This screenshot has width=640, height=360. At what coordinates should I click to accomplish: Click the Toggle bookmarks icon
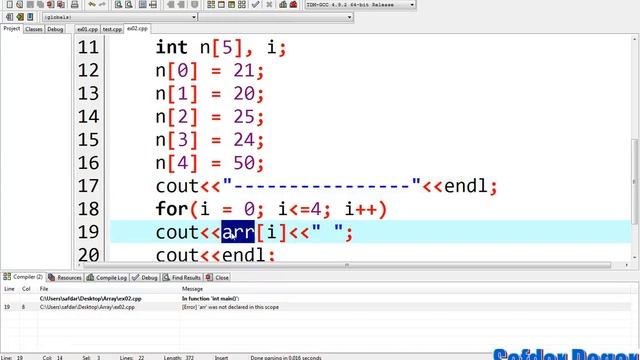coord(20,17)
